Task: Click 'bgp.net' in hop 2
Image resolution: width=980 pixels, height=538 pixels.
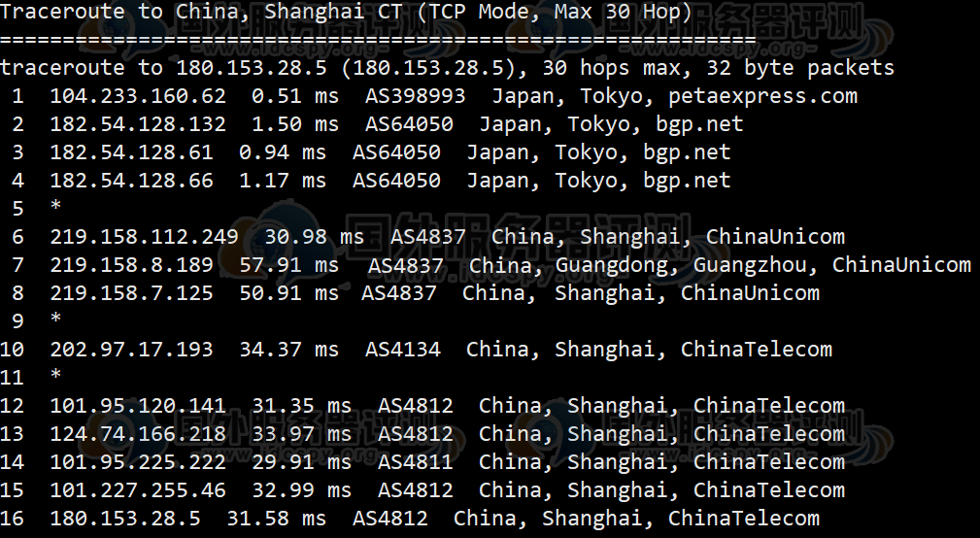Action: pos(699,125)
